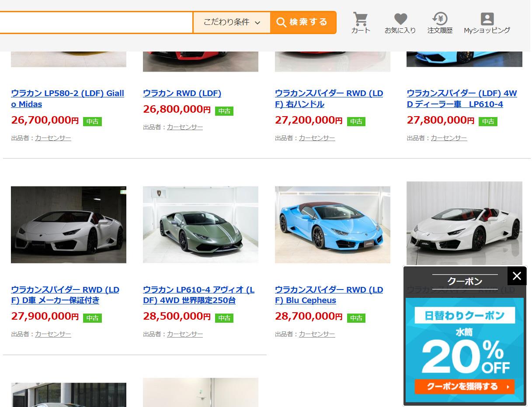The width and height of the screenshot is (532, 407).
Task: Close the クーポン popup
Action: click(517, 276)
